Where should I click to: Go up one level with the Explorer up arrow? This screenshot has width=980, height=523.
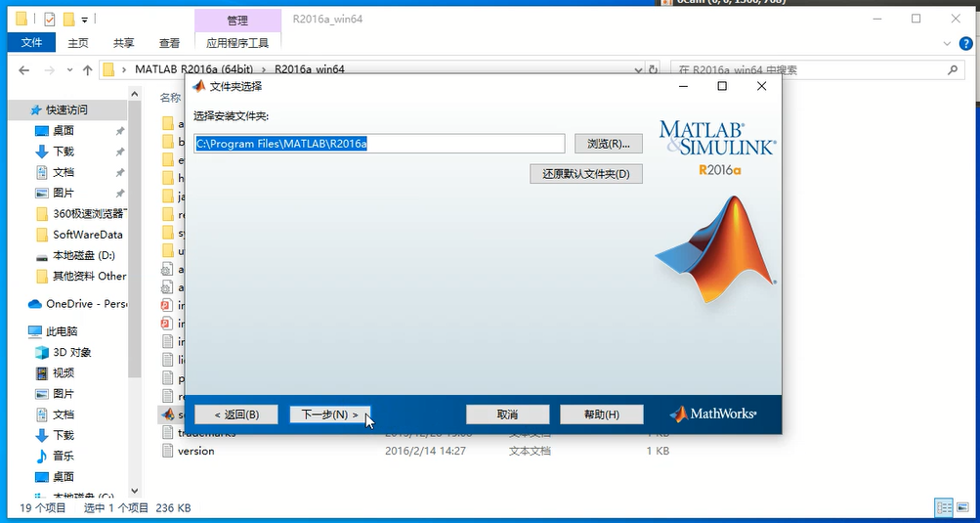click(88, 70)
